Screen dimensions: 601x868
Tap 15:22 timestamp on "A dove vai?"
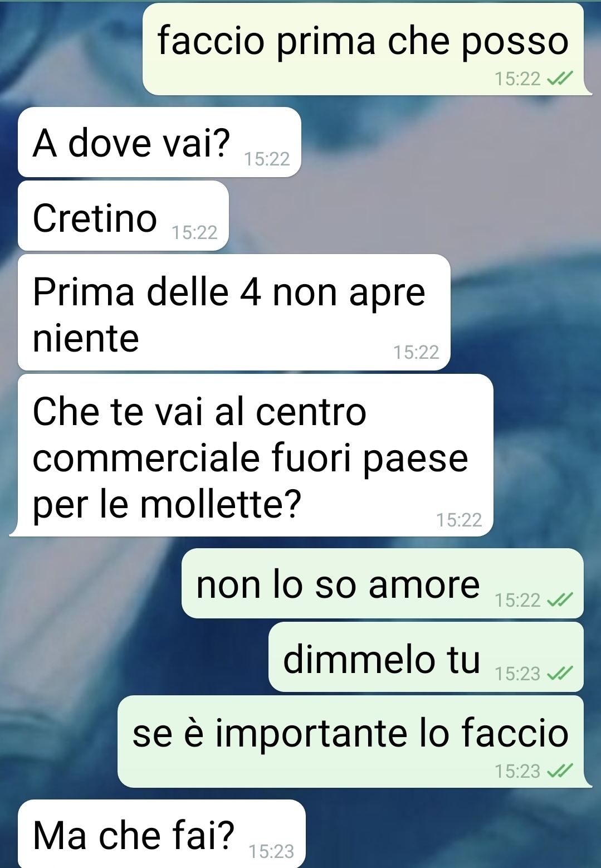(267, 159)
